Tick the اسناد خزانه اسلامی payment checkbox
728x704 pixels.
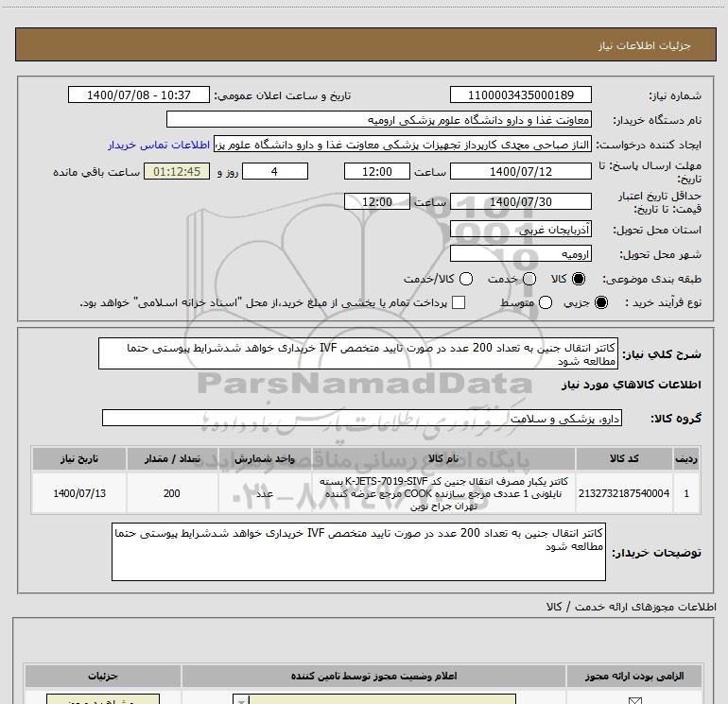(459, 302)
